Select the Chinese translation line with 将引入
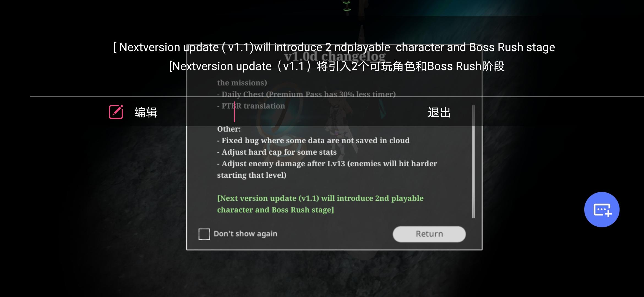644x297 pixels. 337,66
